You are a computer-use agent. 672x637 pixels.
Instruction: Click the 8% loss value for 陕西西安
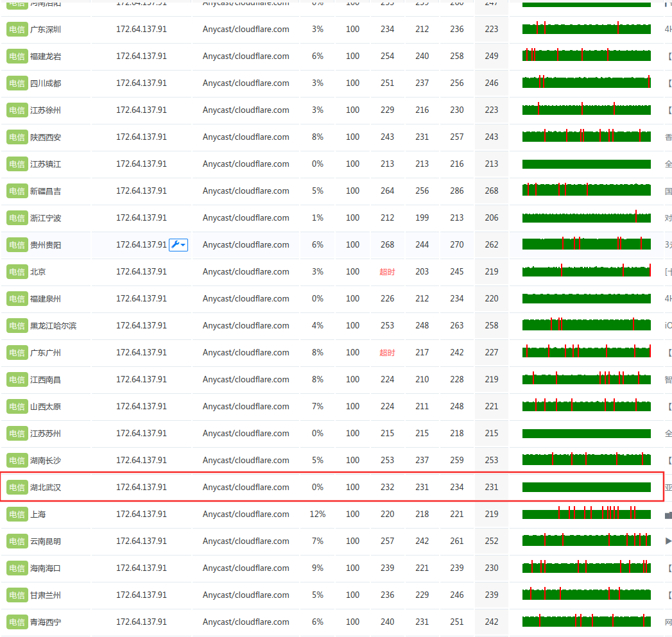(318, 137)
